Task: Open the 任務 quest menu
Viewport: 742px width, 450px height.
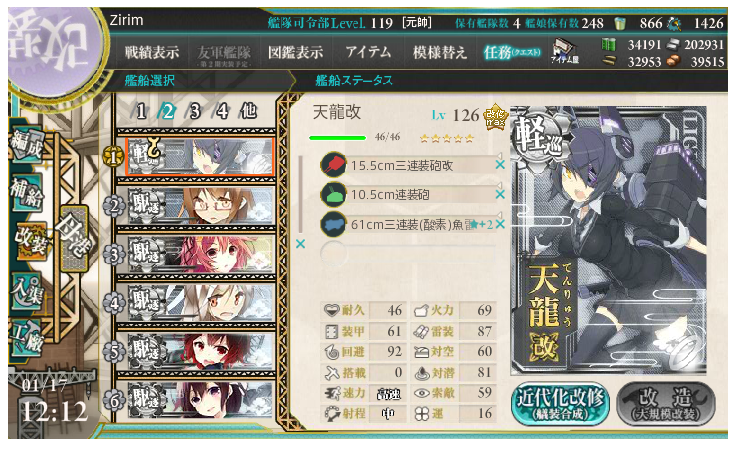Action: [x=512, y=52]
